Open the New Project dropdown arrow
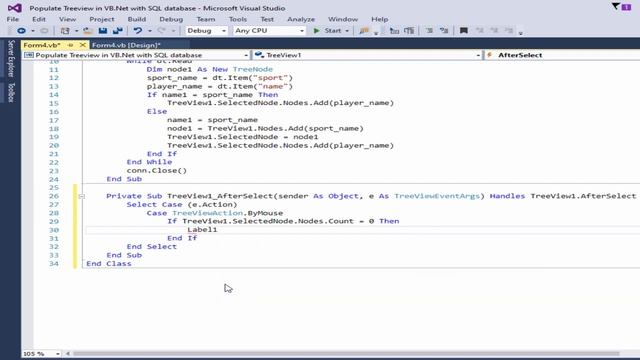The image size is (640, 360). (76, 31)
